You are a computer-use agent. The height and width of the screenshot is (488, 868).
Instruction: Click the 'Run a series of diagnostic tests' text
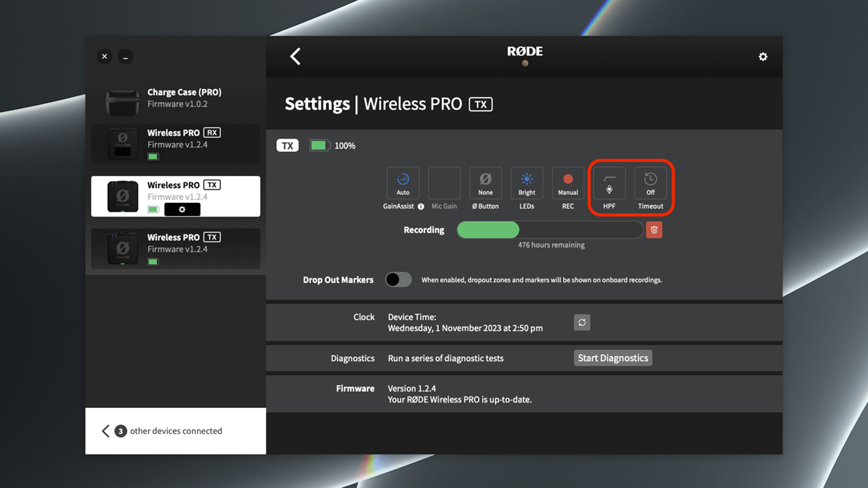pos(446,359)
